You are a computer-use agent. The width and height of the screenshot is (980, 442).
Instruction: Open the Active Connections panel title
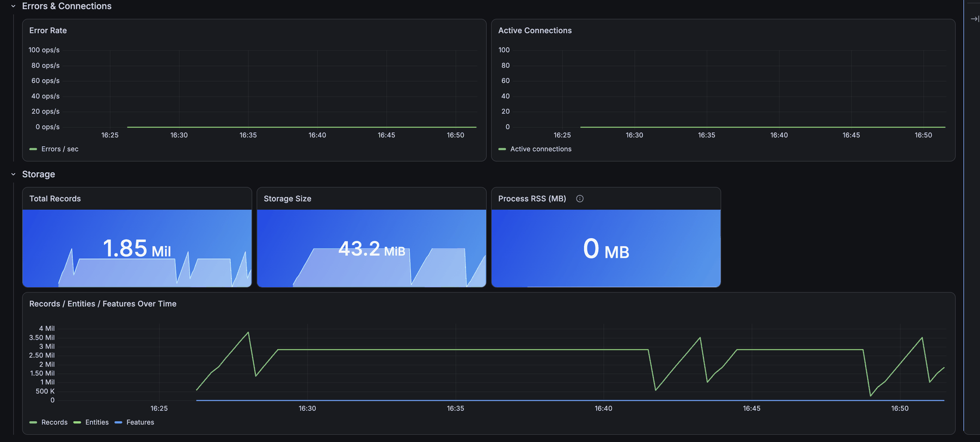535,31
